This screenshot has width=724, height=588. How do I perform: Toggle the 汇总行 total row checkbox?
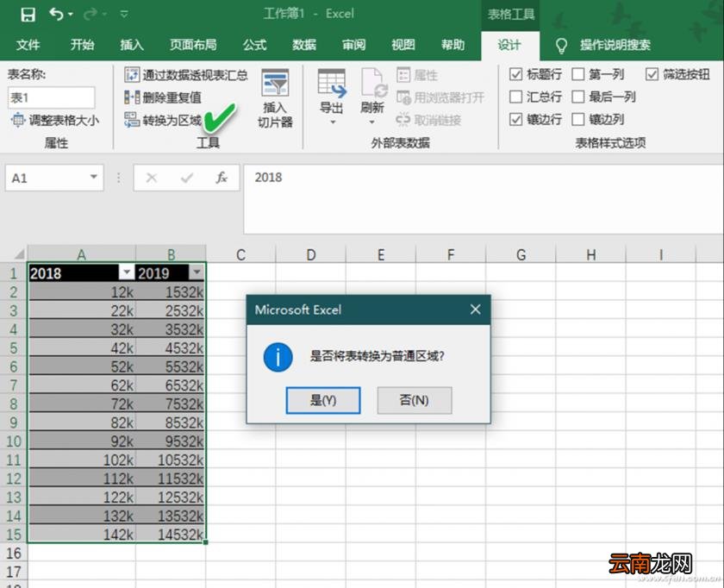pyautogui.click(x=515, y=97)
